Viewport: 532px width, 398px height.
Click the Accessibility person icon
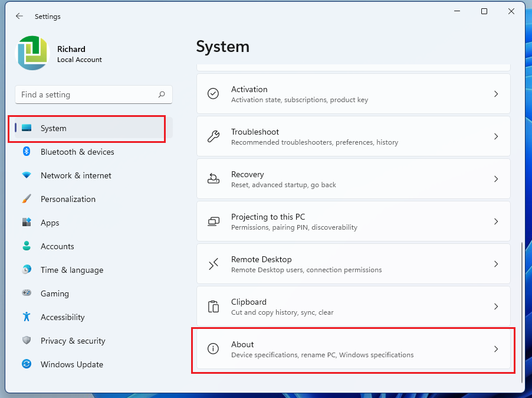pos(27,317)
